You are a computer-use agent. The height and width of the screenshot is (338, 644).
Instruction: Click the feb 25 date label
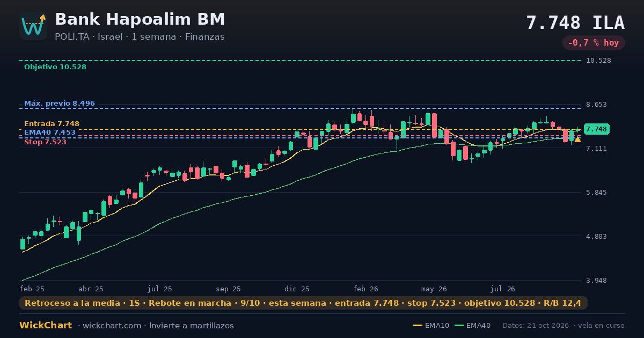32,289
